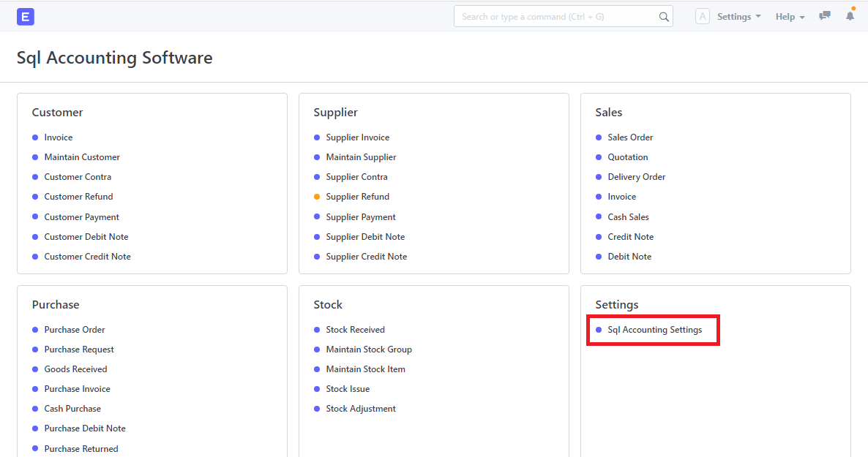
Task: Click the blue dot beside Purchase Order
Action: [x=35, y=330]
